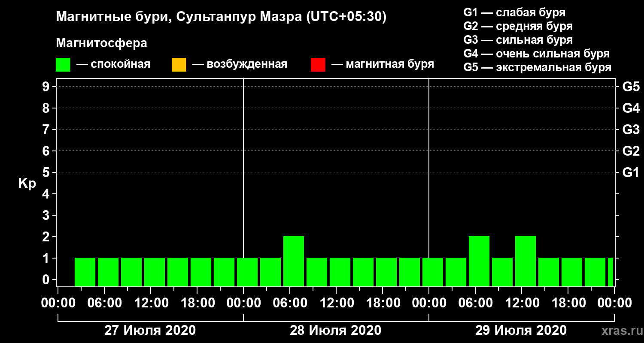Viewport: 644px width, 343px height.
Task: Click the first green bar on 27 Июля
Action: point(85,272)
